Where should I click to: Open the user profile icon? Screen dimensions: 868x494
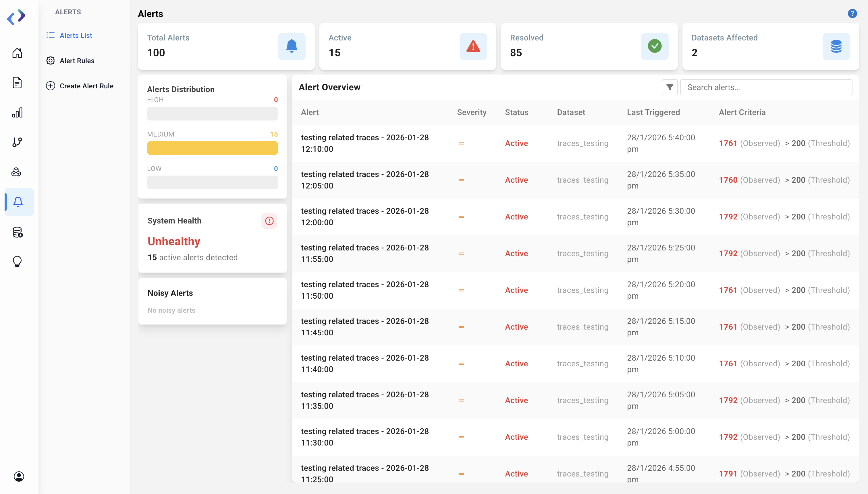click(x=19, y=476)
